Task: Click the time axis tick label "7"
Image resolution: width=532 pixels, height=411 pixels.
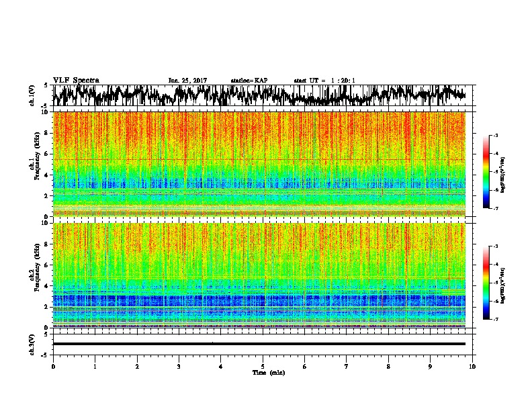Action: pyautogui.click(x=347, y=367)
